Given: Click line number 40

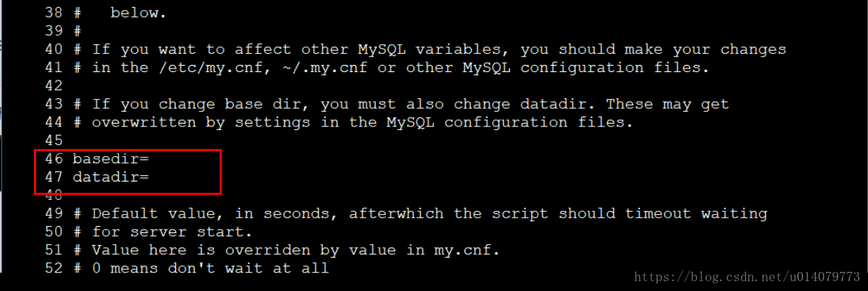Looking at the screenshot, I should [x=53, y=49].
